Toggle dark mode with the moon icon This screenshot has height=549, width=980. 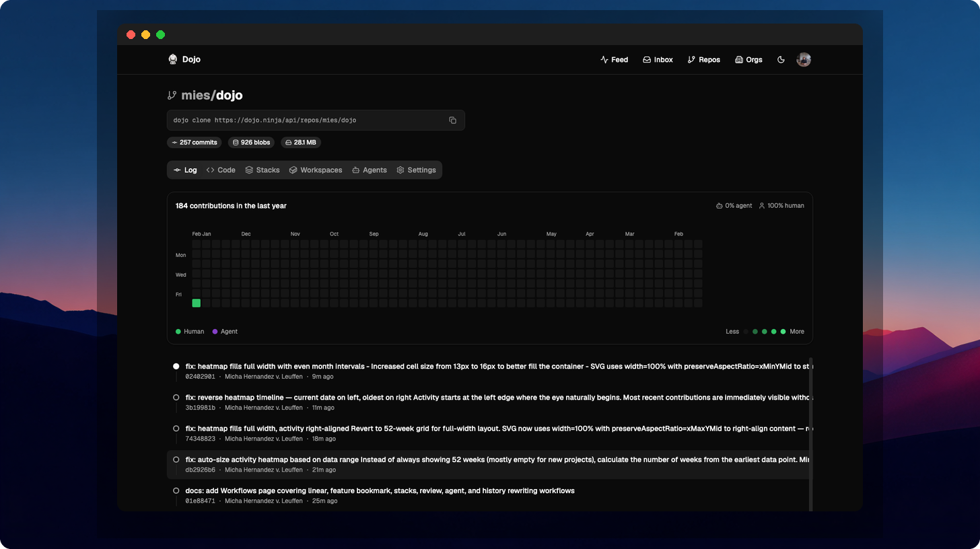[x=781, y=59]
